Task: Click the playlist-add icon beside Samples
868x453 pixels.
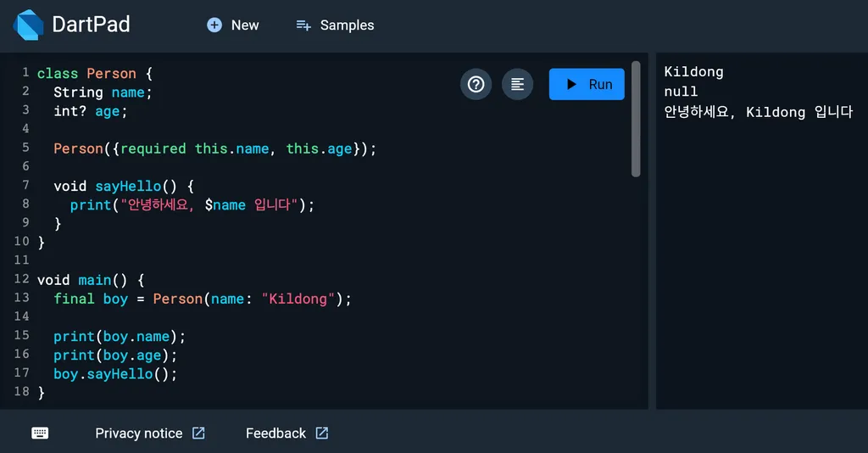Action: point(303,25)
